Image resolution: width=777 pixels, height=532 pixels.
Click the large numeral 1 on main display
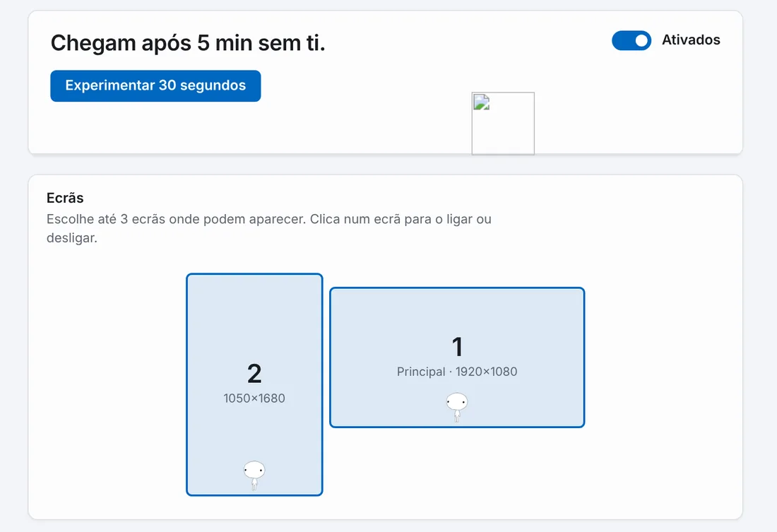click(458, 347)
